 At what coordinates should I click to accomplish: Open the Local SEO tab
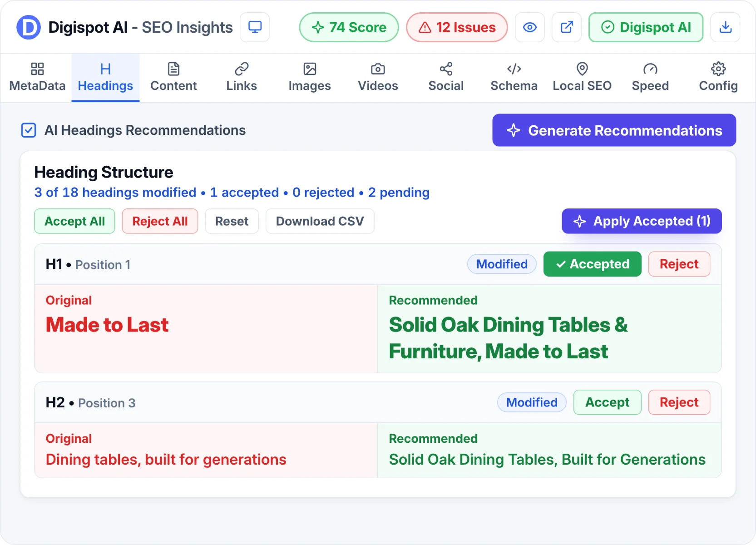tap(582, 78)
